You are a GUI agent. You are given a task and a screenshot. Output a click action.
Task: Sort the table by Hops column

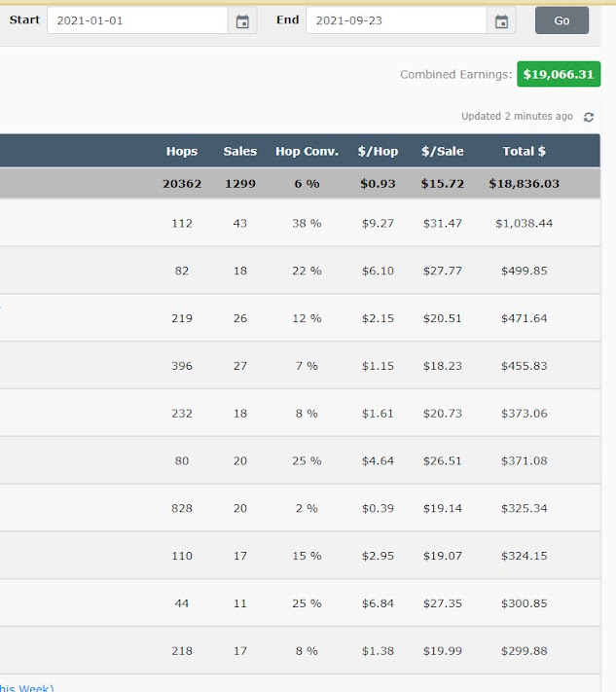(182, 151)
